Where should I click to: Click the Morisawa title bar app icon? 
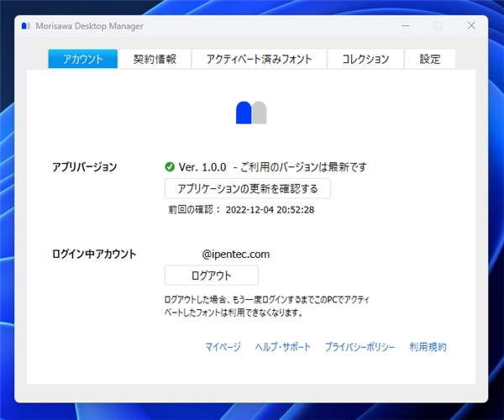tap(26, 26)
